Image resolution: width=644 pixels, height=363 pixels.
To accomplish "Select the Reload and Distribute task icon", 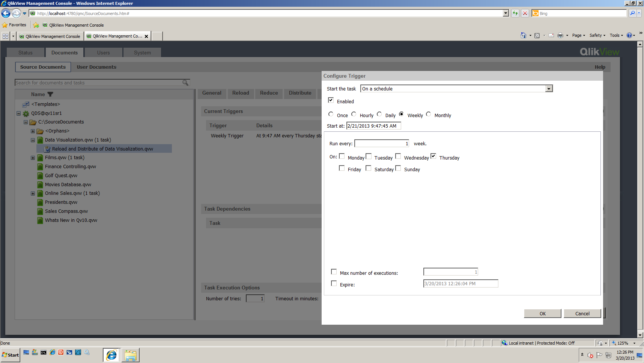I will point(47,149).
